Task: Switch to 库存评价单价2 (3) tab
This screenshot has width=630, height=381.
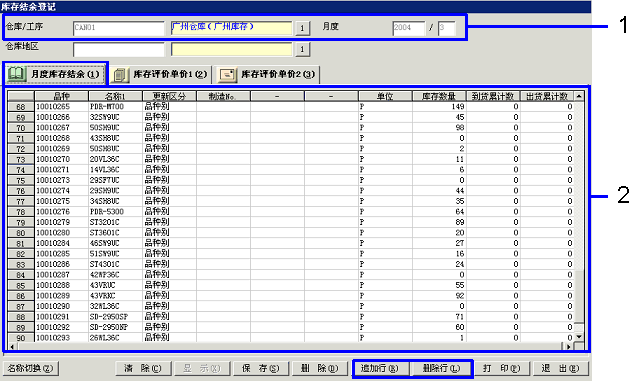Action: pos(267,74)
